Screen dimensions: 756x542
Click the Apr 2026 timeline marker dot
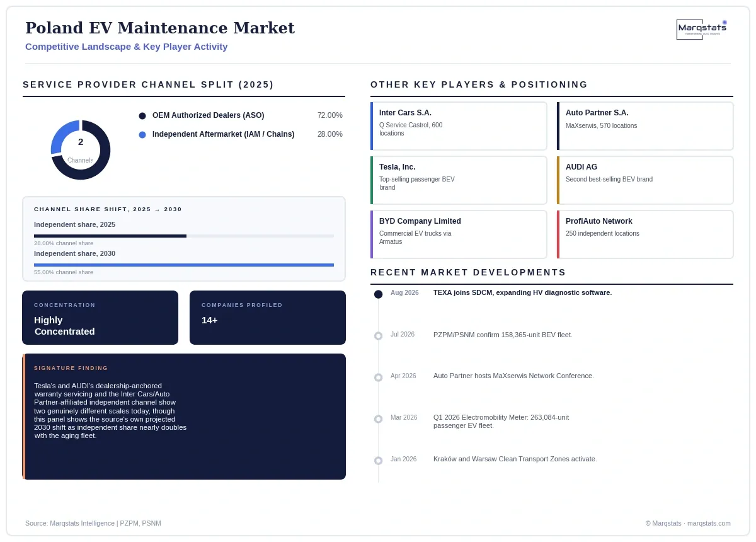[378, 378]
